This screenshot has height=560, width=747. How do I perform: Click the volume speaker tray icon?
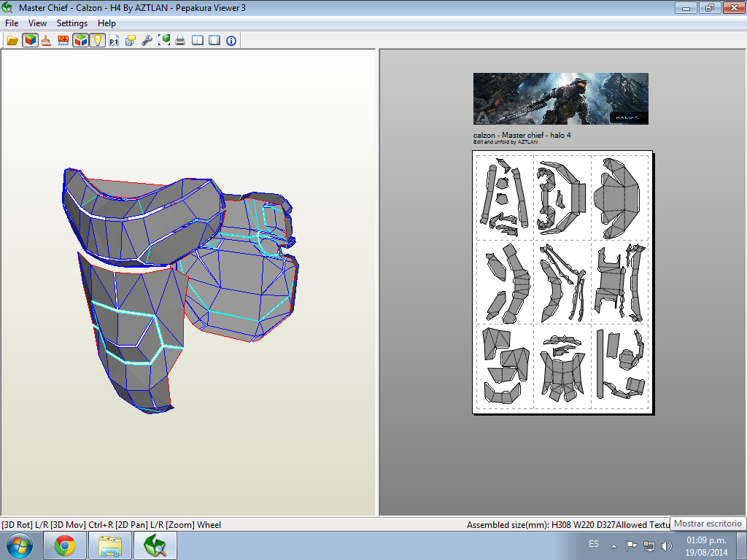tap(667, 545)
